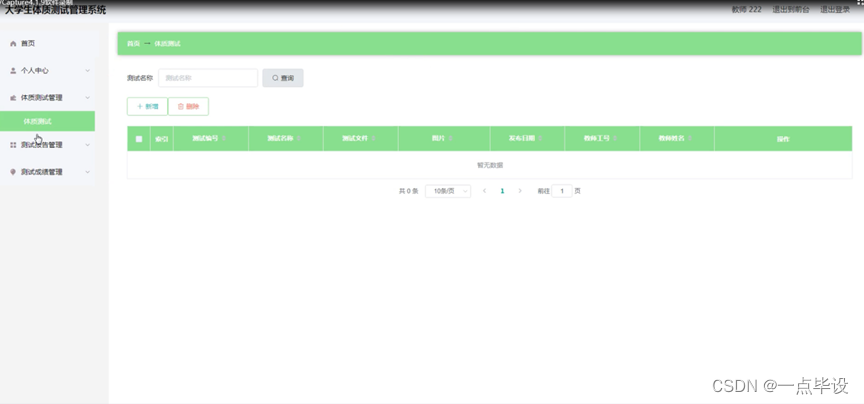This screenshot has height=404, width=864.
Task: Expand 个人中心 menu chevron
Action: tap(88, 71)
